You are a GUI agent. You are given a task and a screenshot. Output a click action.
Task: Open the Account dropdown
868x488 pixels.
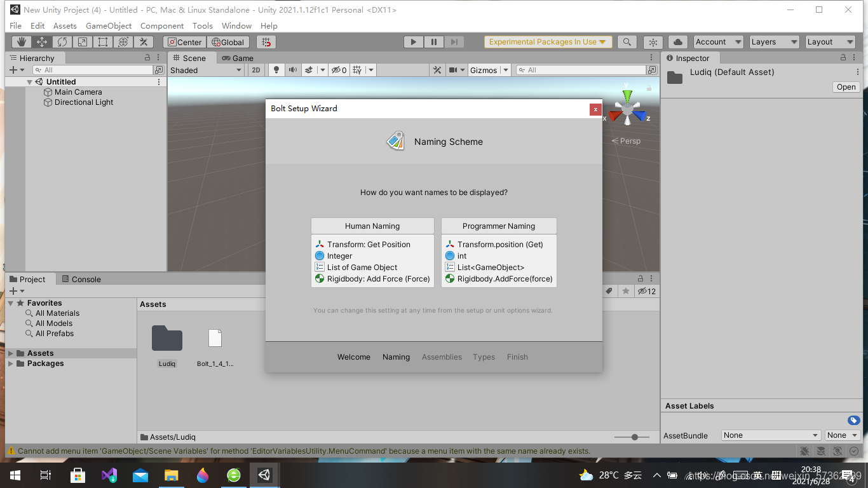tap(718, 42)
